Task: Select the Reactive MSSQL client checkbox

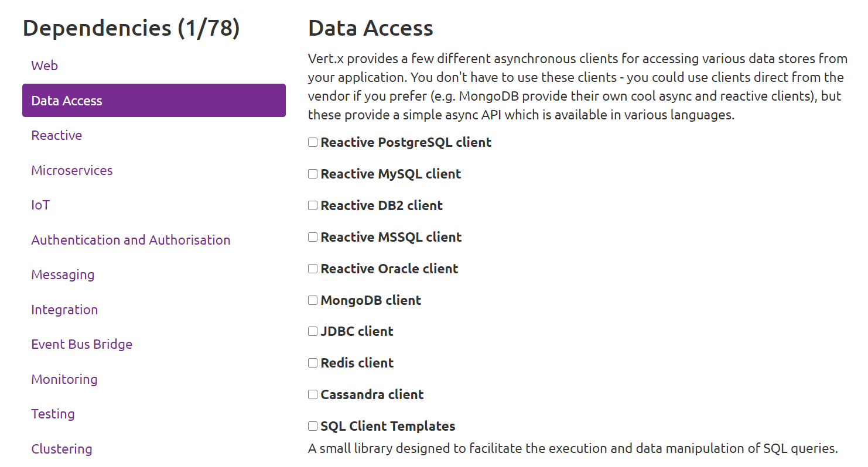Action: point(313,237)
